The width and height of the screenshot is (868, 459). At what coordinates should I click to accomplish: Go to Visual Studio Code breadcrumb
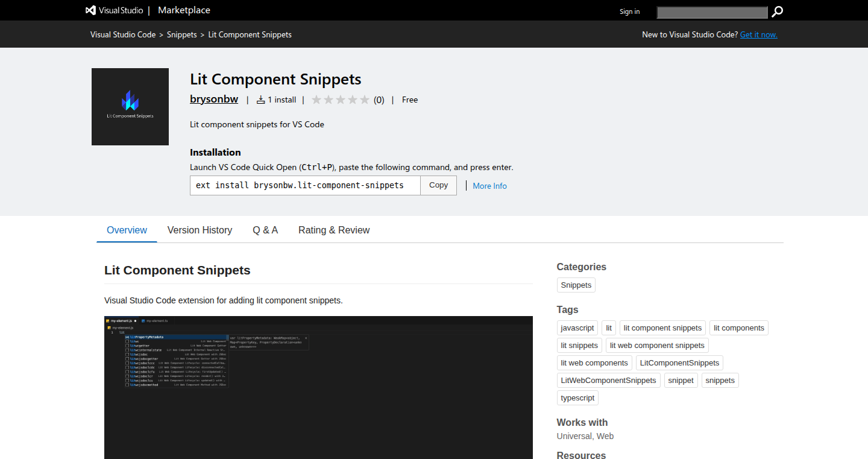[123, 34]
